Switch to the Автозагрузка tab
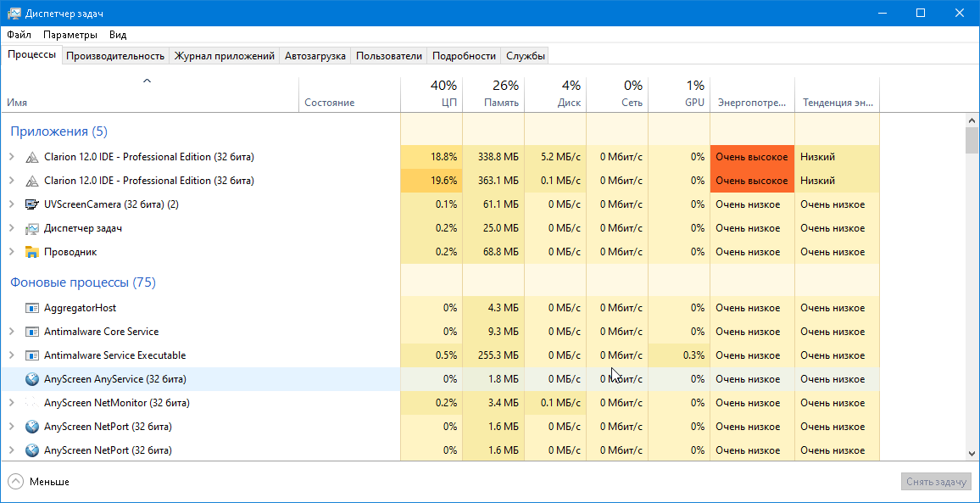980x503 pixels. tap(315, 56)
